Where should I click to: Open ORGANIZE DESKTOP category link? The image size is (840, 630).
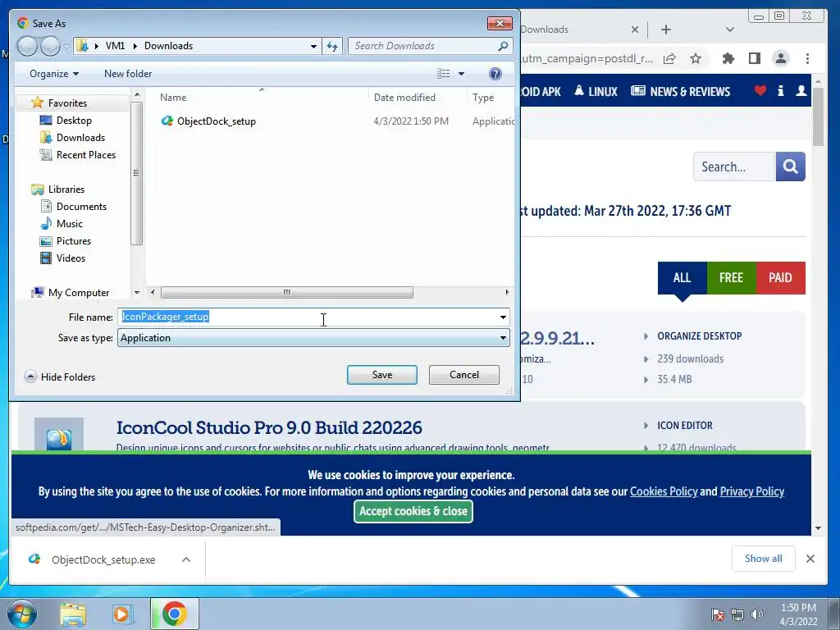[x=699, y=336]
